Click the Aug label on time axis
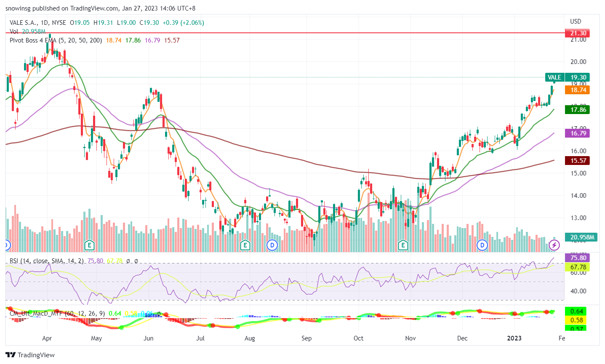The image size is (605, 364). (x=250, y=338)
